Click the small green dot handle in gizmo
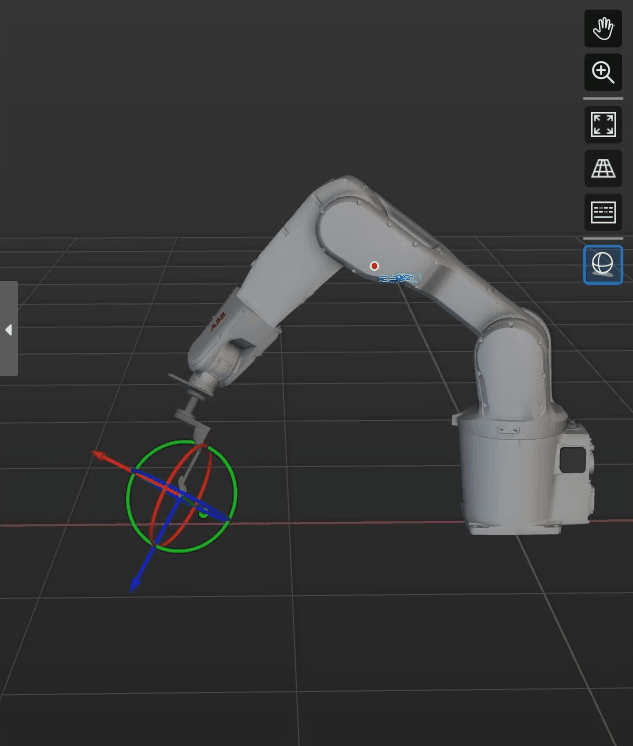633x746 pixels. (203, 513)
